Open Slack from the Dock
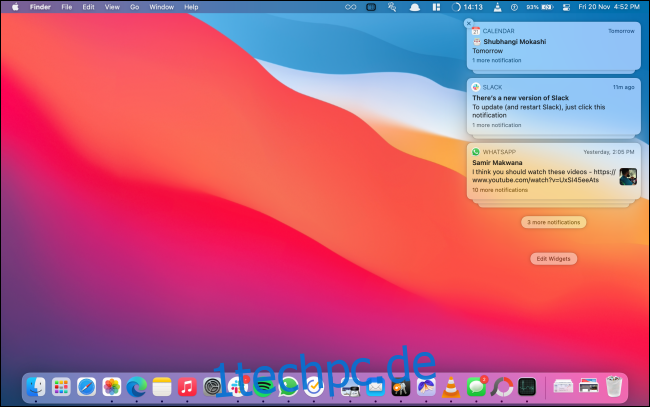 238,387
